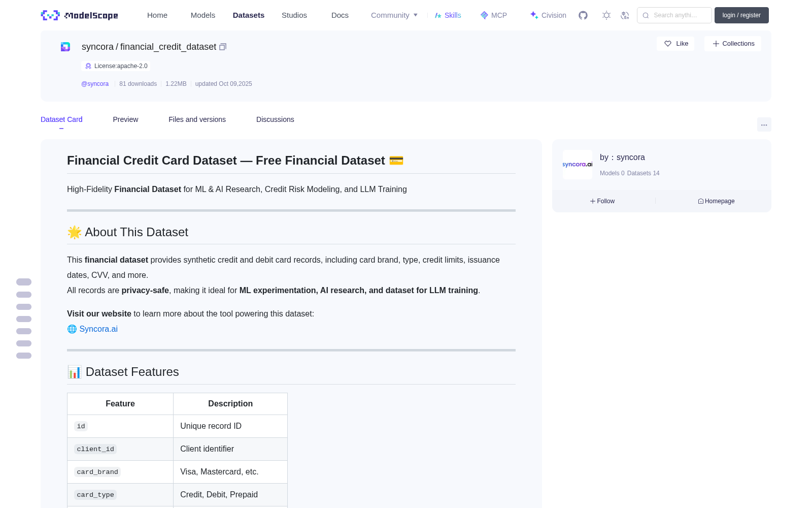Click the dataset avatar icon beside title
812x508 pixels.
[65, 47]
